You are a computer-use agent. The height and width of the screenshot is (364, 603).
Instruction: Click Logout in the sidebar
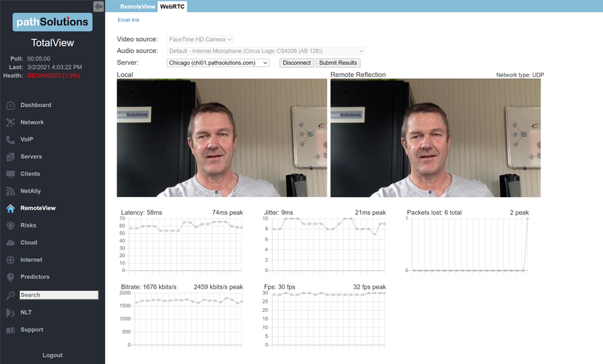coord(52,355)
